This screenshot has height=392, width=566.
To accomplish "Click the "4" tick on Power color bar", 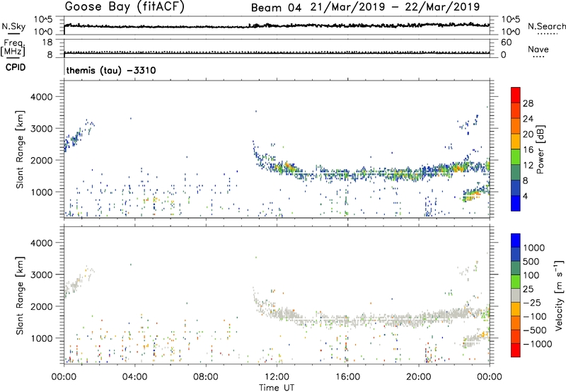I will pyautogui.click(x=526, y=197).
